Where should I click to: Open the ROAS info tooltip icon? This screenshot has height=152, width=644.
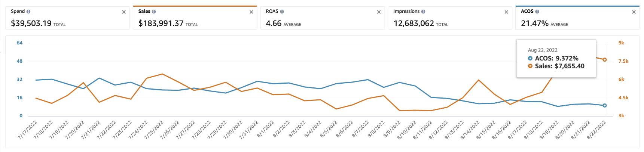[x=282, y=12]
